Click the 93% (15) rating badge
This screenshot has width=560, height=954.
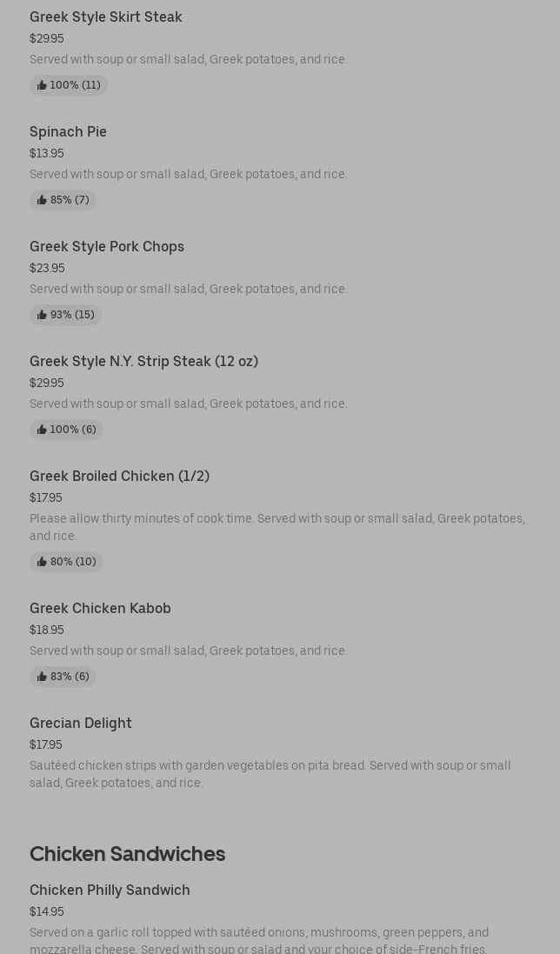[66, 315]
